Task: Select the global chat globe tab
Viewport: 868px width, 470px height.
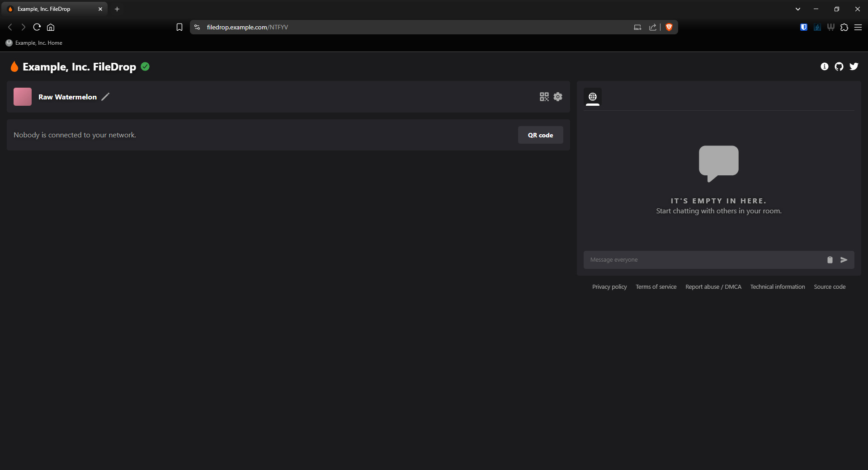Action: tap(592, 97)
